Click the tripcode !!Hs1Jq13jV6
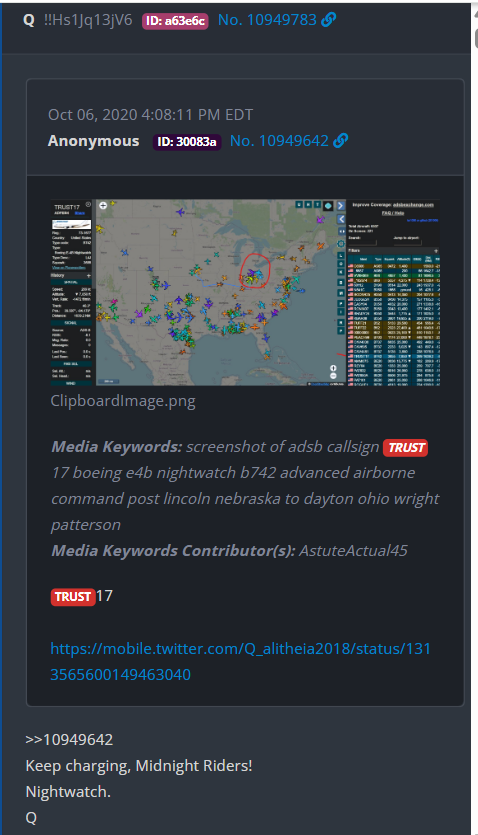This screenshot has height=835, width=478. (88, 20)
